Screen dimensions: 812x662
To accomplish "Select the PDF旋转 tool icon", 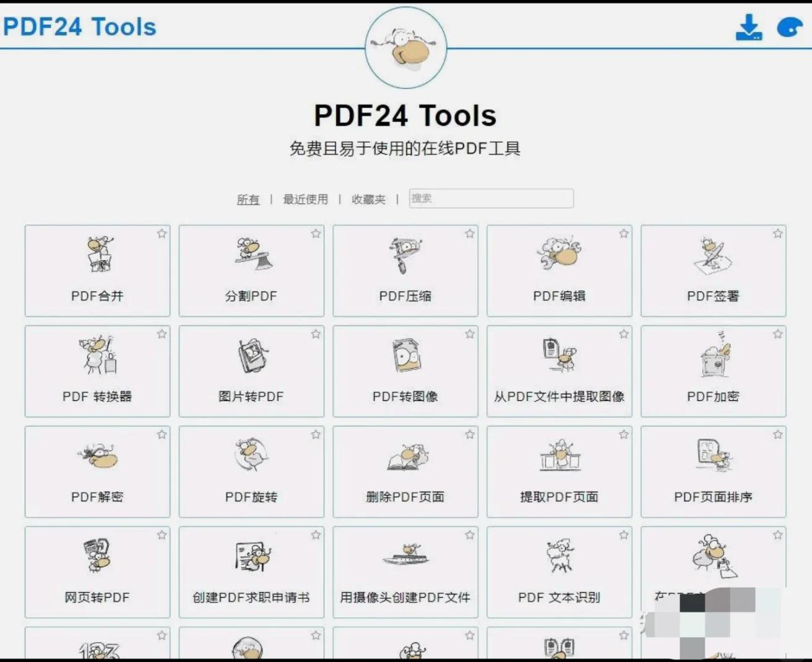I will (x=252, y=455).
